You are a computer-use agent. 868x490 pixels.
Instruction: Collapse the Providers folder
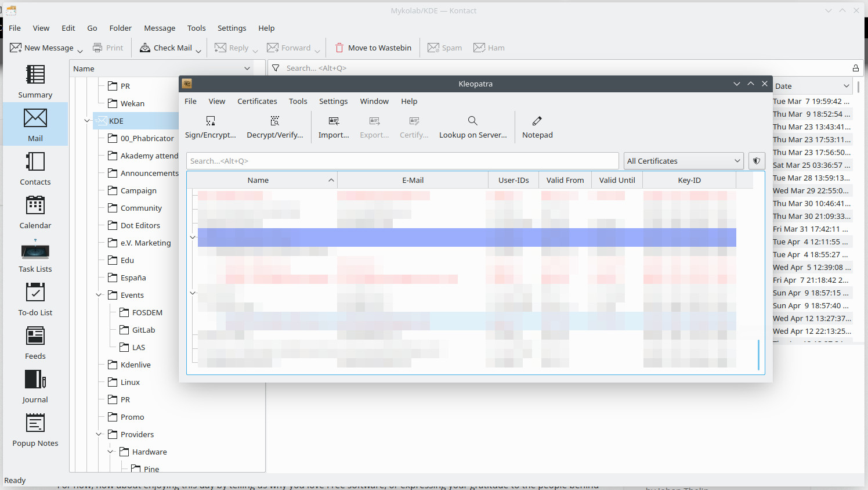click(x=99, y=434)
